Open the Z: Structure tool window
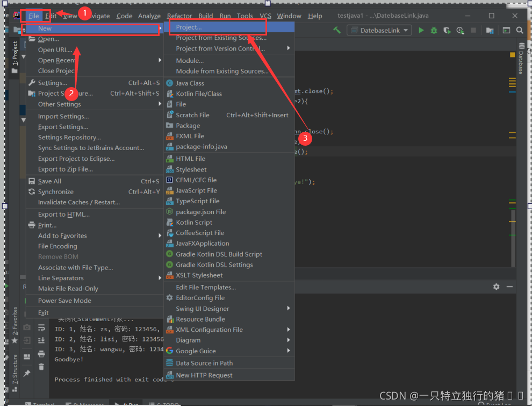This screenshot has height=406, width=532. (15, 373)
